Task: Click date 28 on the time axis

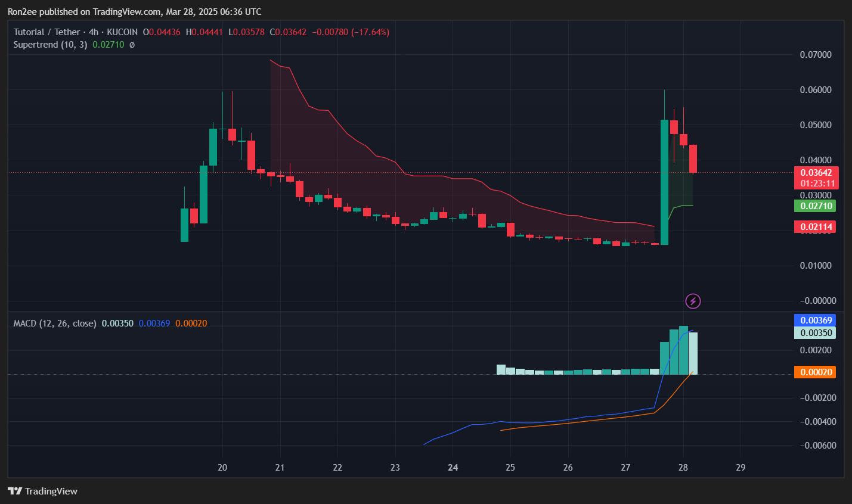Action: (683, 468)
